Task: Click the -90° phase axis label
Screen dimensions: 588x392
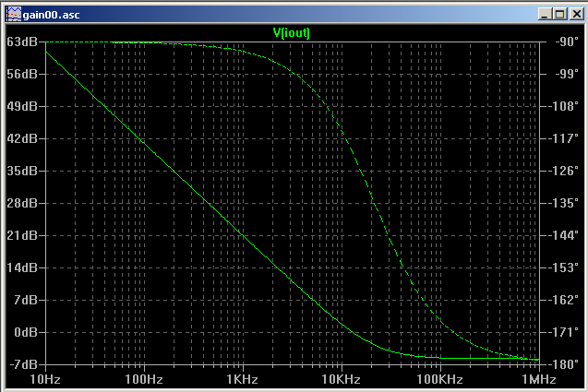Action: [567, 42]
